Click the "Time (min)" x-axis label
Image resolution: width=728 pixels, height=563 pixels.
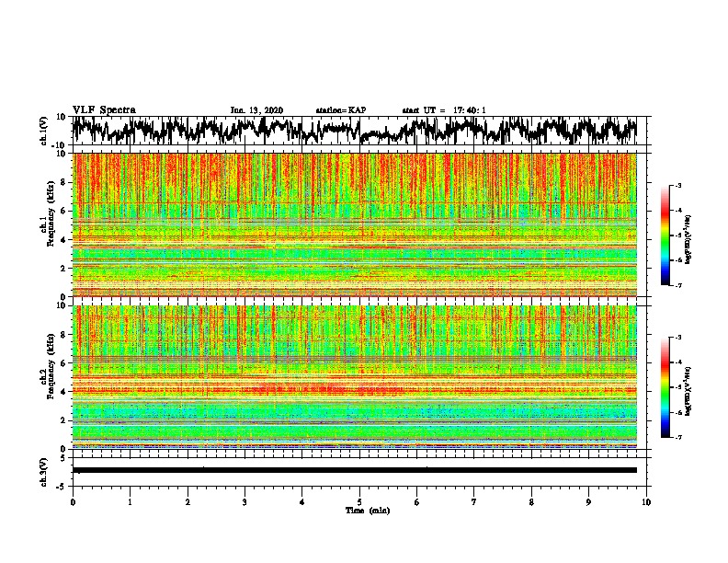tap(368, 511)
